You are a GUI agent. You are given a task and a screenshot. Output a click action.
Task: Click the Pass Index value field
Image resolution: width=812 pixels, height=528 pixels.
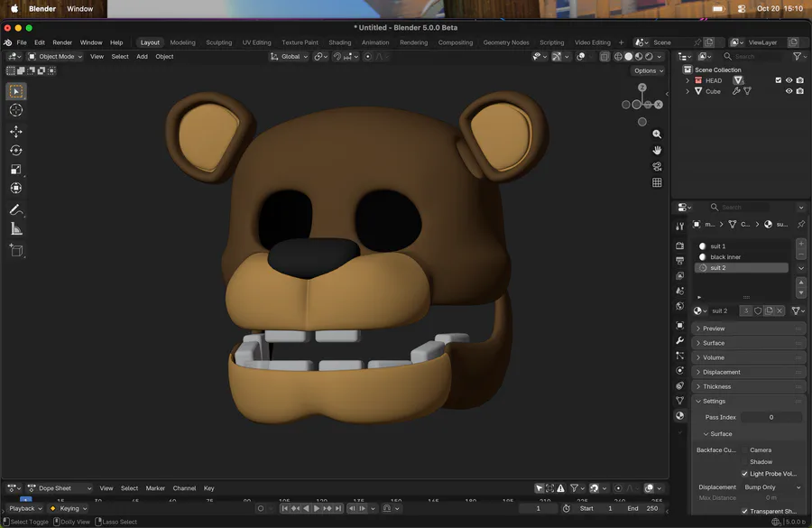771,417
